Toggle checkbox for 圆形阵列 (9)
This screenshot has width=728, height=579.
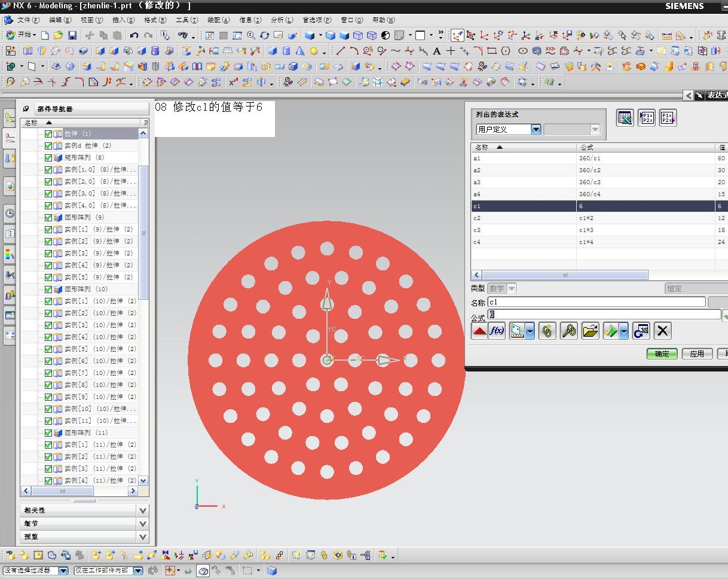coord(48,217)
